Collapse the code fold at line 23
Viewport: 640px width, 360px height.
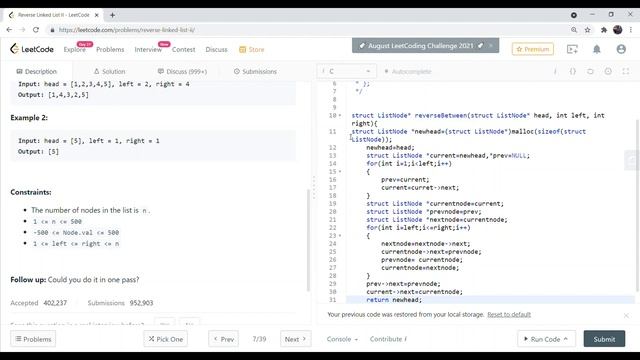click(x=340, y=236)
